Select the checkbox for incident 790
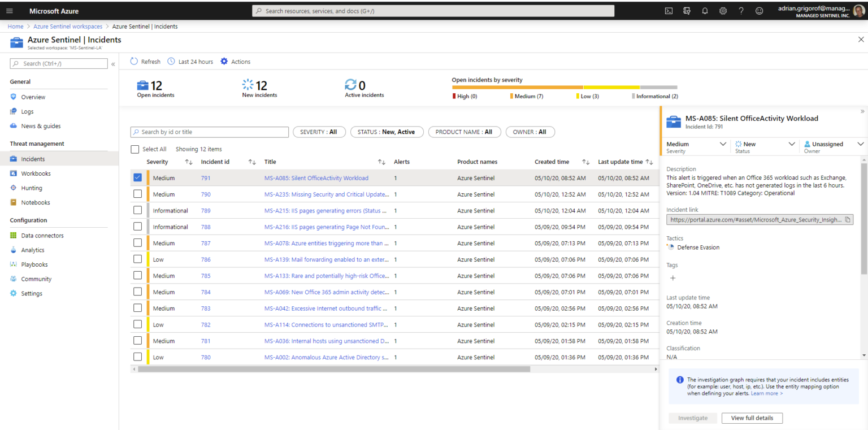The image size is (868, 430). coord(137,194)
